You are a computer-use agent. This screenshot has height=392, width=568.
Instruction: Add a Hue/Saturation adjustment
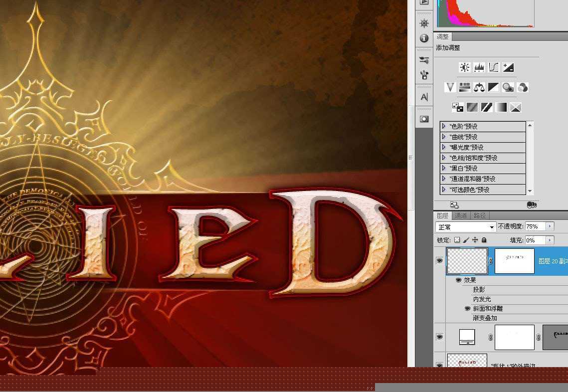[x=465, y=87]
